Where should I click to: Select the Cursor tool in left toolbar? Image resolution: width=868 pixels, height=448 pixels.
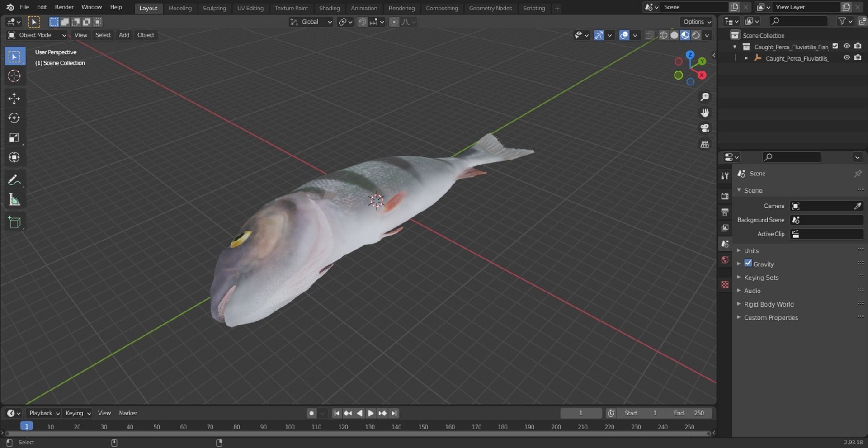point(14,76)
